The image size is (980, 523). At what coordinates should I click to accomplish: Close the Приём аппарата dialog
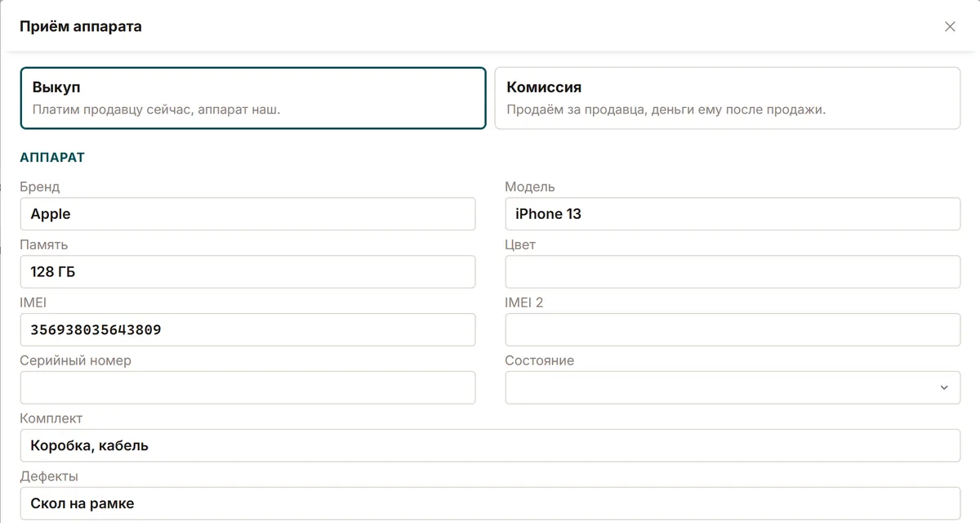pyautogui.click(x=950, y=26)
